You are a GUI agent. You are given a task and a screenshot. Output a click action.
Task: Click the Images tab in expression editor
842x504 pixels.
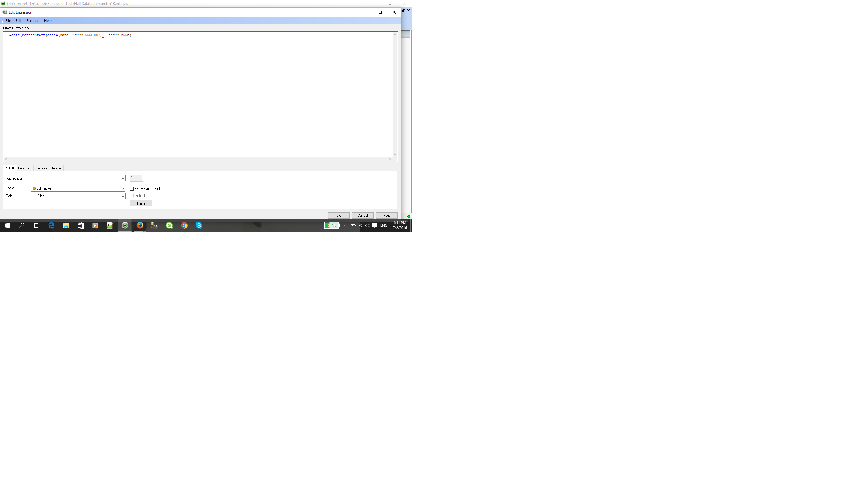click(x=57, y=167)
